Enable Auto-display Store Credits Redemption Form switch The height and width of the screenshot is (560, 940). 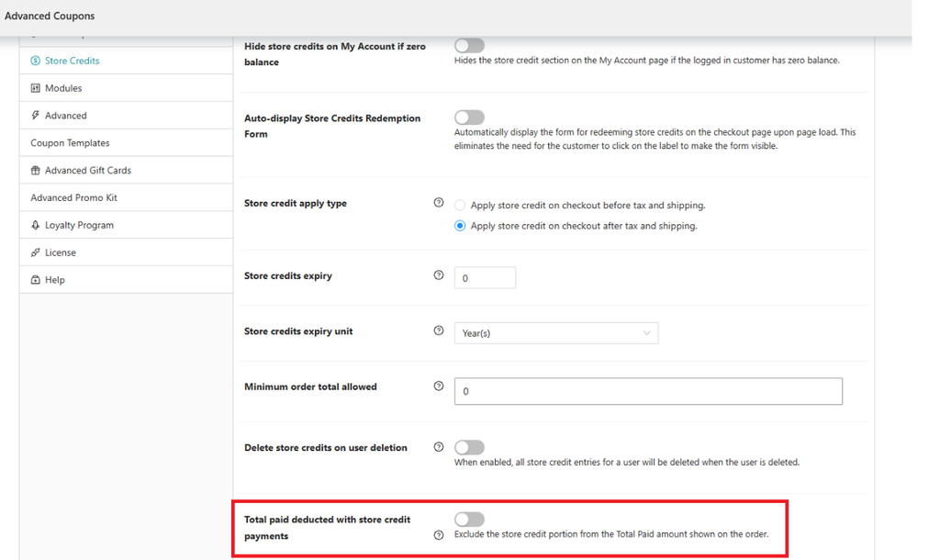(469, 117)
